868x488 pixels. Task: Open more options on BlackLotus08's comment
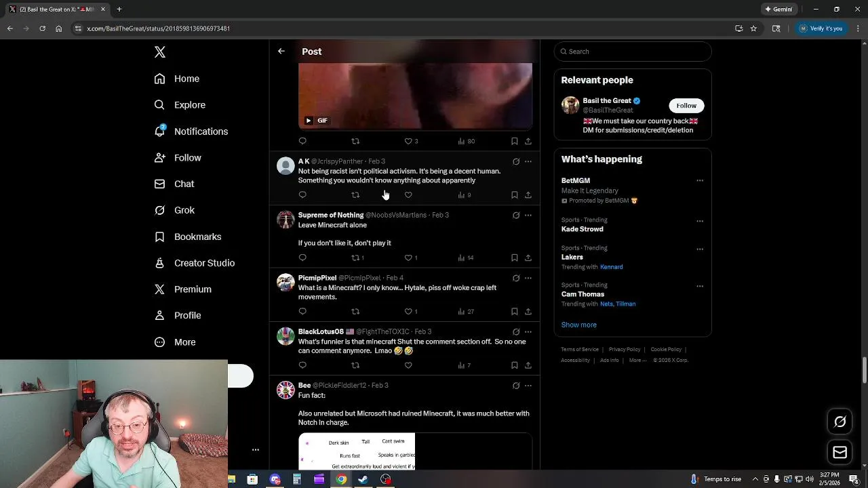pos(528,332)
